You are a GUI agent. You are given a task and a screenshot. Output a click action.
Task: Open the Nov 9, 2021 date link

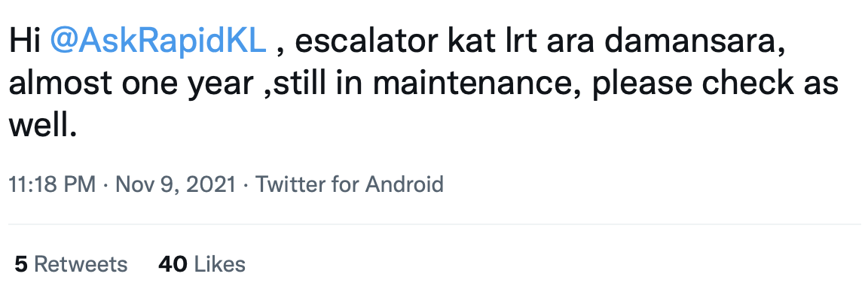pyautogui.click(x=176, y=184)
